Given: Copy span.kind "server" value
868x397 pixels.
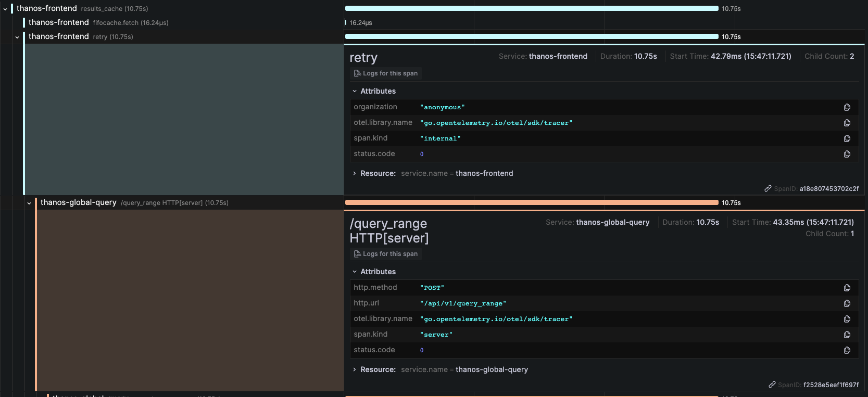Looking at the screenshot, I should 847,335.
